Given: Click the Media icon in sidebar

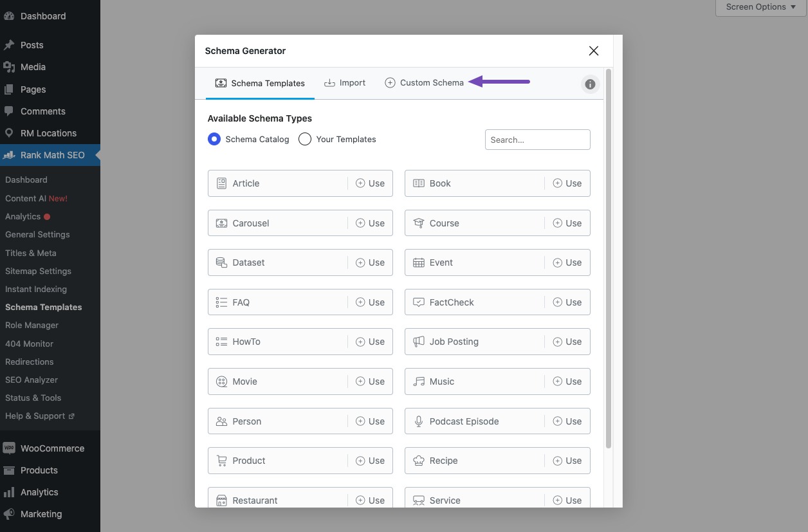Looking at the screenshot, I should pos(9,67).
